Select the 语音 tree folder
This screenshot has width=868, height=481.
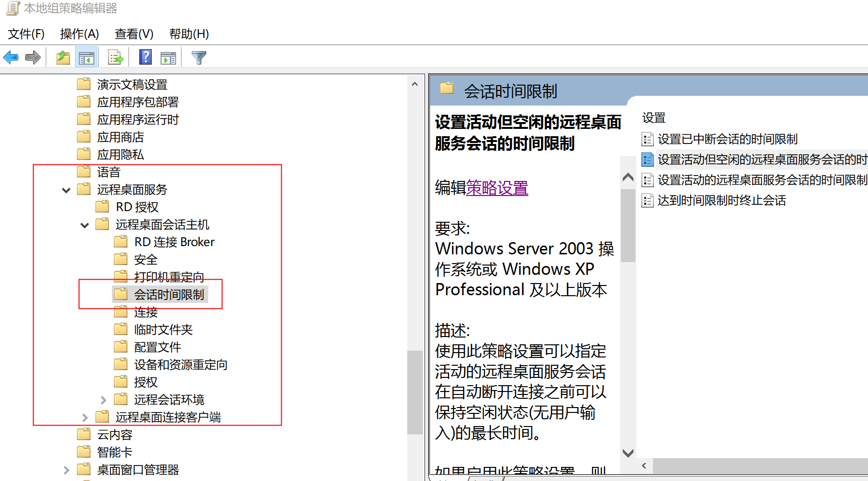(x=108, y=172)
